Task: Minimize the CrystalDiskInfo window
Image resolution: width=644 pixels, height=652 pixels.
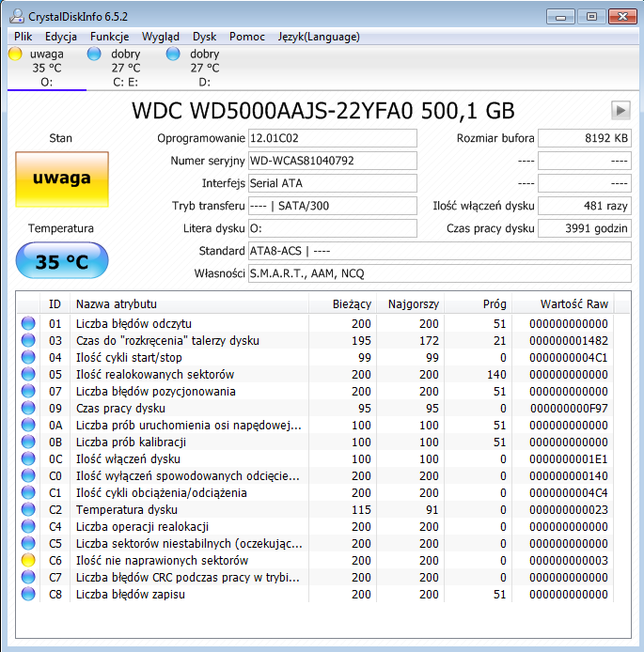Action: pyautogui.click(x=560, y=17)
